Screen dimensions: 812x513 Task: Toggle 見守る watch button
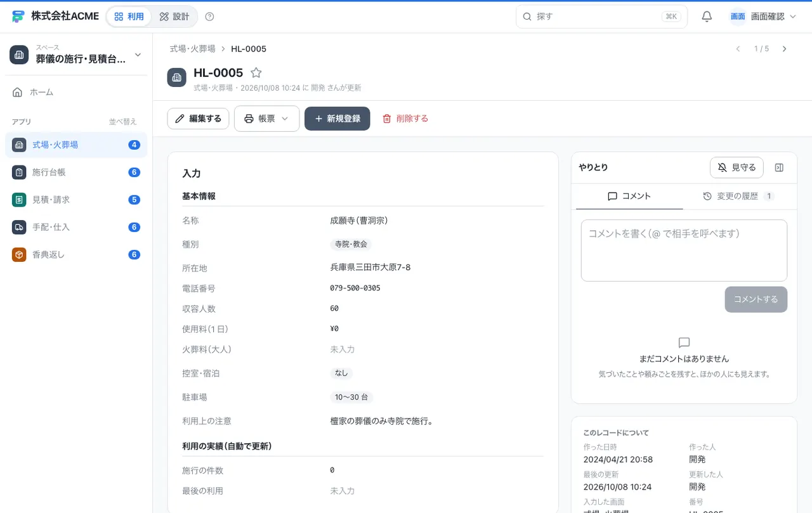pyautogui.click(x=737, y=167)
